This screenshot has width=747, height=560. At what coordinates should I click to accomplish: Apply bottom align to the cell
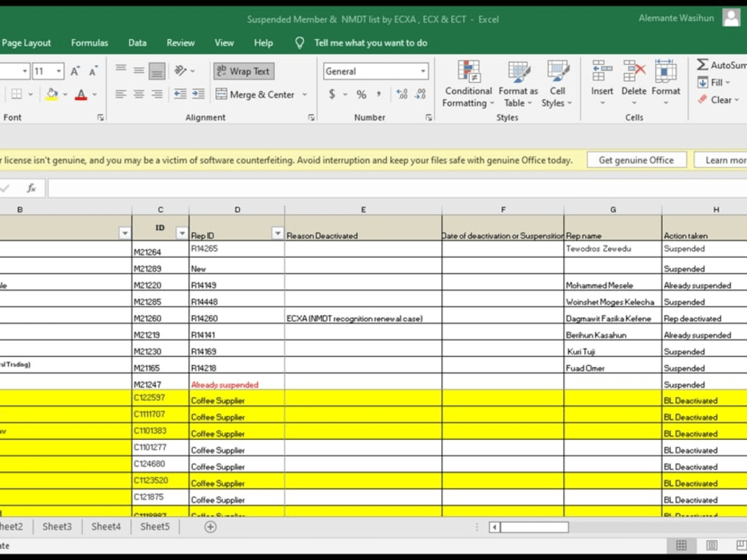pyautogui.click(x=157, y=72)
